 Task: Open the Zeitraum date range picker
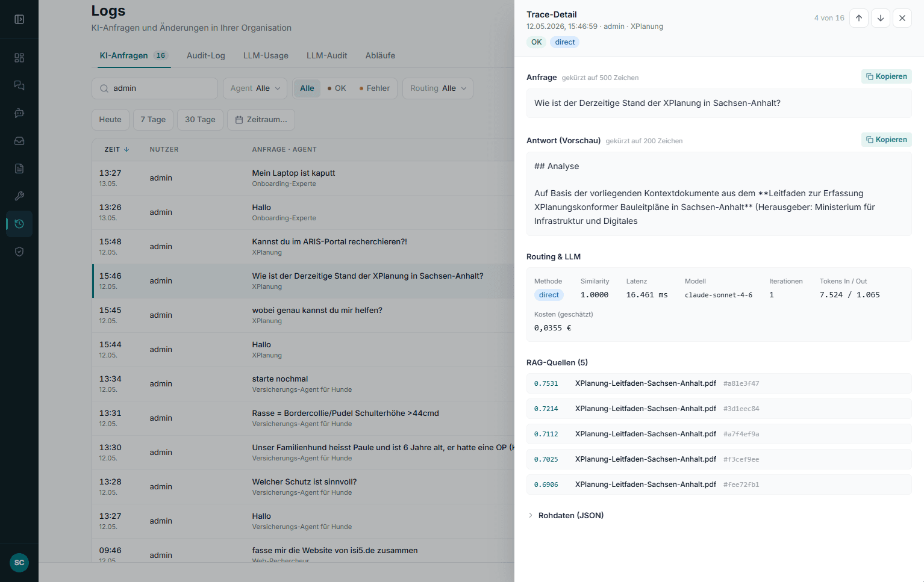[x=261, y=120]
